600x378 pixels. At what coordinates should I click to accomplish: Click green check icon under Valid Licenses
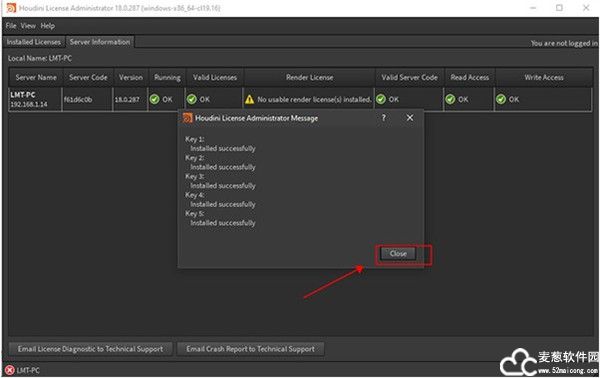191,99
